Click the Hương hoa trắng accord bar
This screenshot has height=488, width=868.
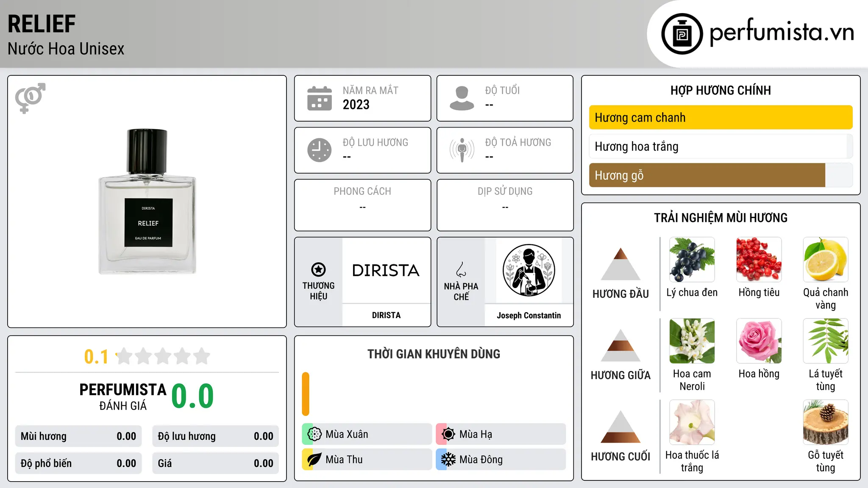tap(721, 146)
